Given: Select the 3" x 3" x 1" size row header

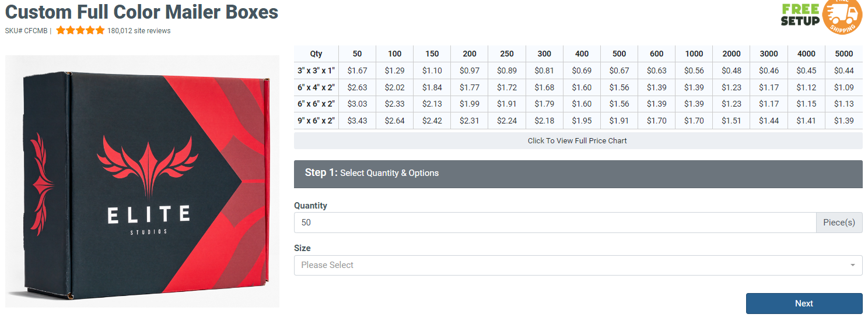Looking at the screenshot, I should tap(316, 70).
